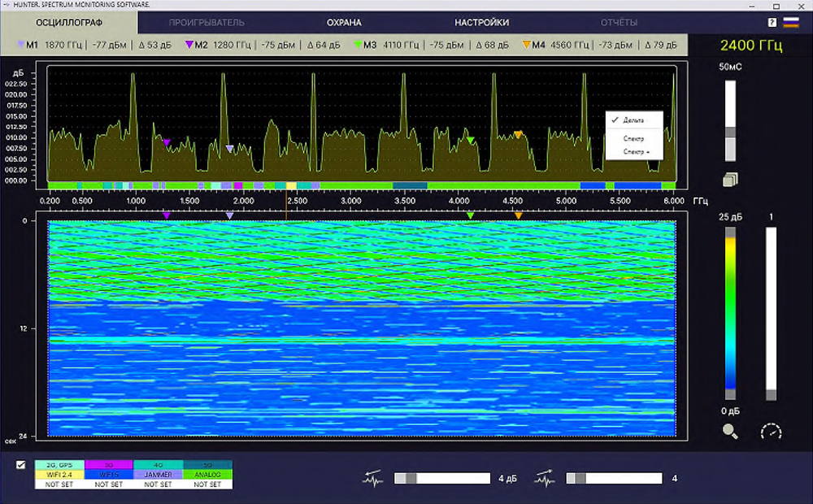The image size is (813, 504).
Task: Click the 50мс vertical sweep time slider
Action: [730, 132]
